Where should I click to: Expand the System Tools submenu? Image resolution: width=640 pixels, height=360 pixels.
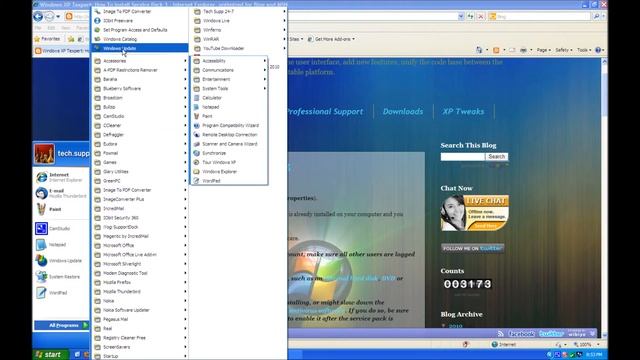pyautogui.click(x=229, y=89)
